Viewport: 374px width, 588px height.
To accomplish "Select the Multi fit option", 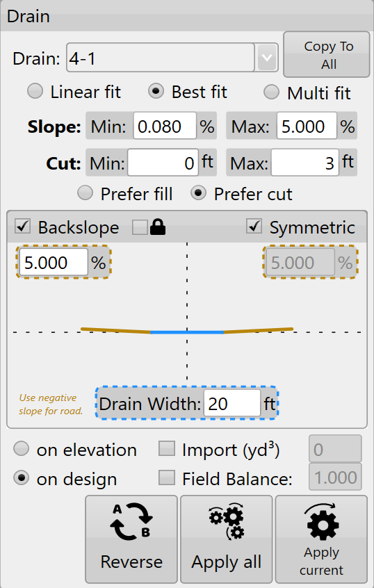I will point(272,92).
